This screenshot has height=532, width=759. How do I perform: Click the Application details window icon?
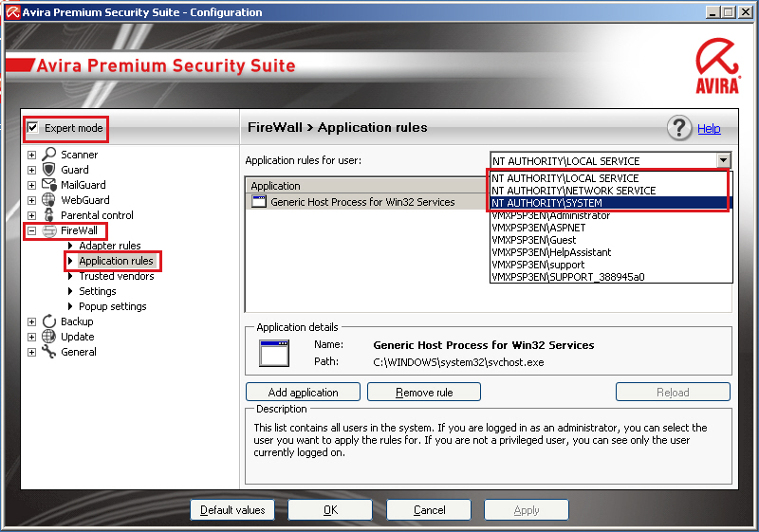(x=274, y=353)
